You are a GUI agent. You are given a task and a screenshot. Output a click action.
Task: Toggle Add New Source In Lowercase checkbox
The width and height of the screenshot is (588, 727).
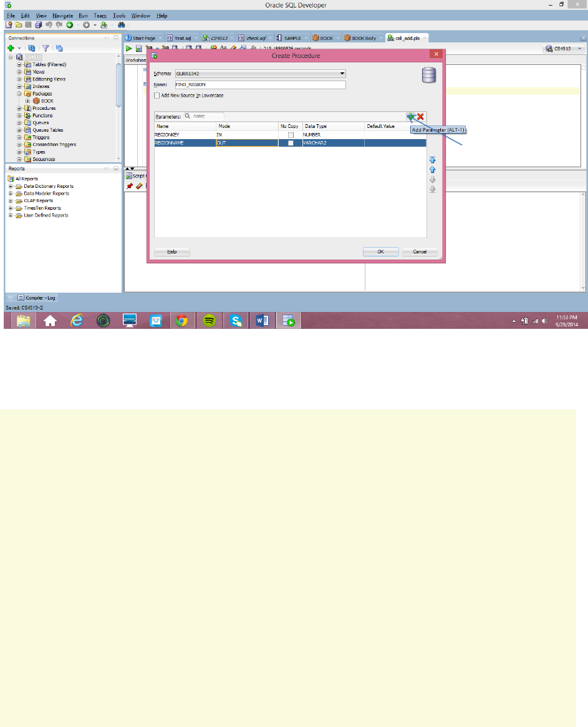[x=157, y=95]
